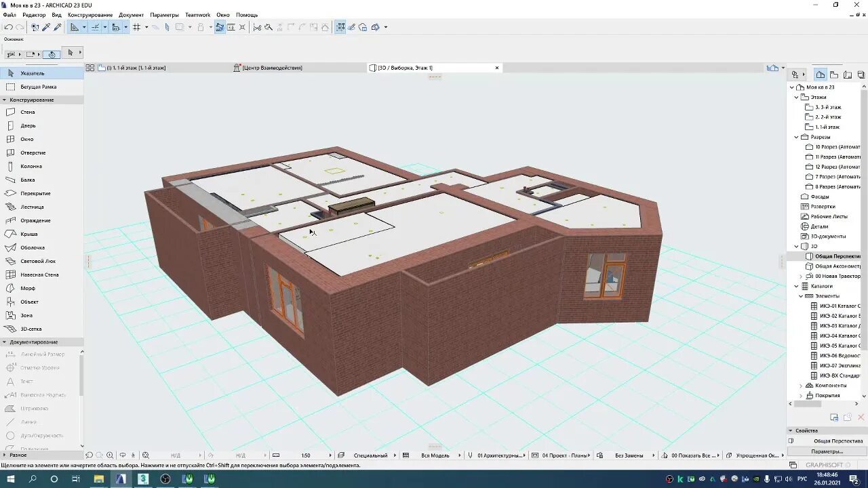Activate the Бегущая Рамка (Marquee) tool
This screenshot has width=868, height=488.
tap(41, 87)
